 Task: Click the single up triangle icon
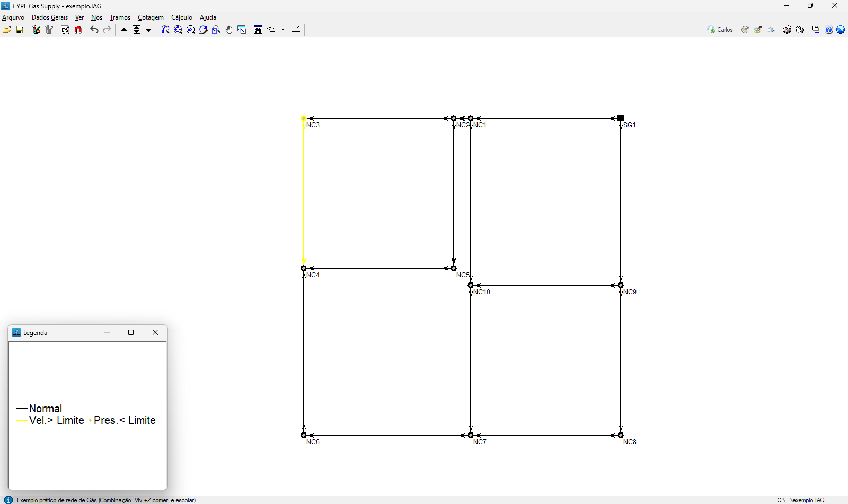tap(123, 30)
